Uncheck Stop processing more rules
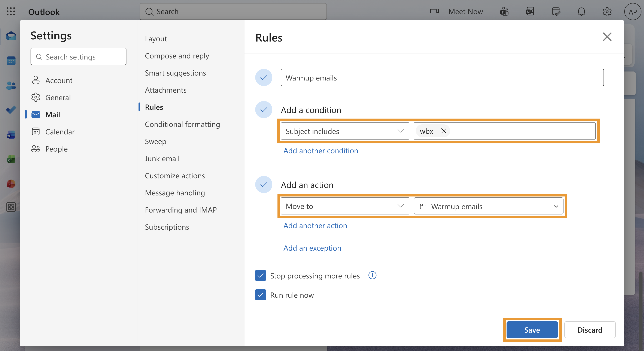The height and width of the screenshot is (351, 644). pos(260,275)
